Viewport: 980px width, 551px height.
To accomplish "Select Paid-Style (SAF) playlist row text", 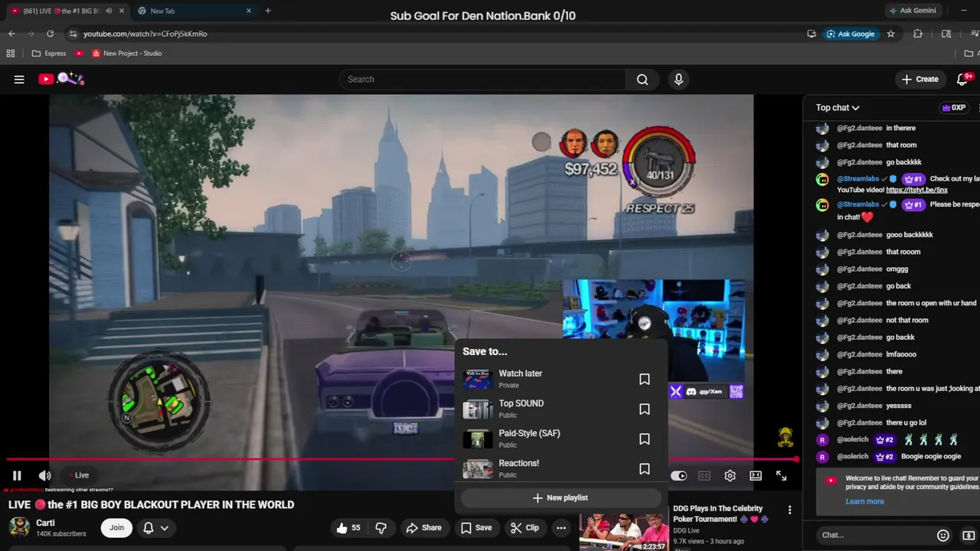I will point(530,433).
